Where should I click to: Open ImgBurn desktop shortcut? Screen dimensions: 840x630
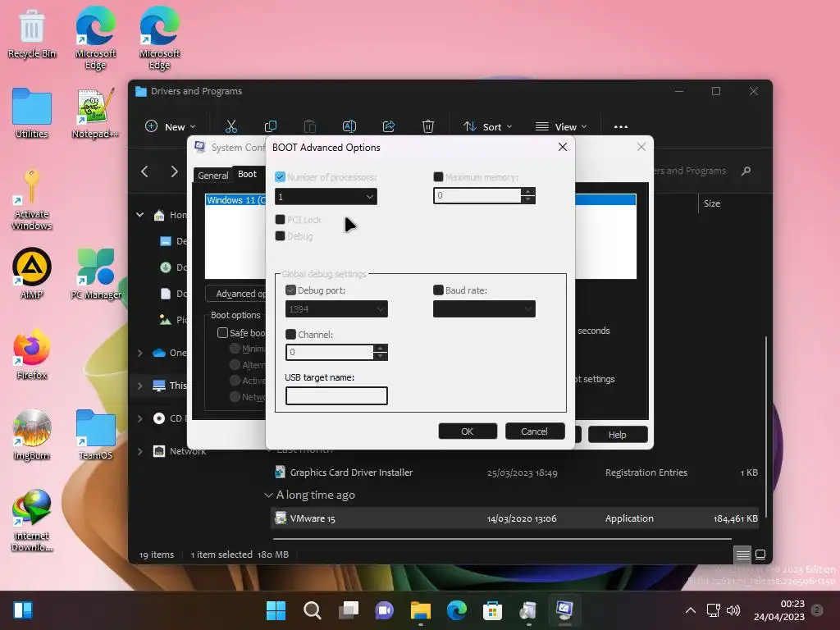coord(32,435)
